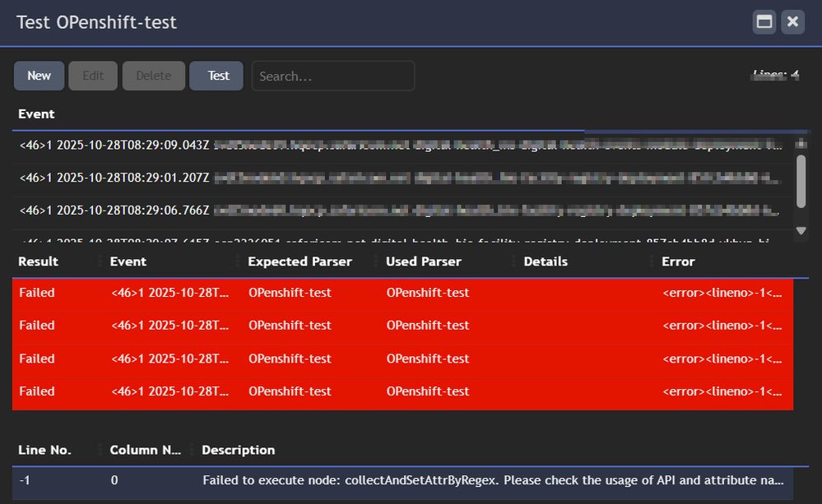Click the last row's Error cell text

[x=722, y=391]
